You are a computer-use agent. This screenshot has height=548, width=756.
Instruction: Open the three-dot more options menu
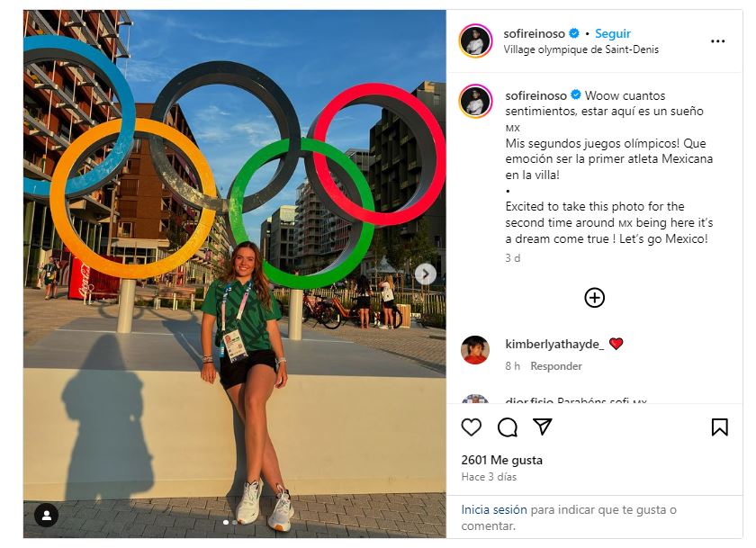click(x=717, y=41)
